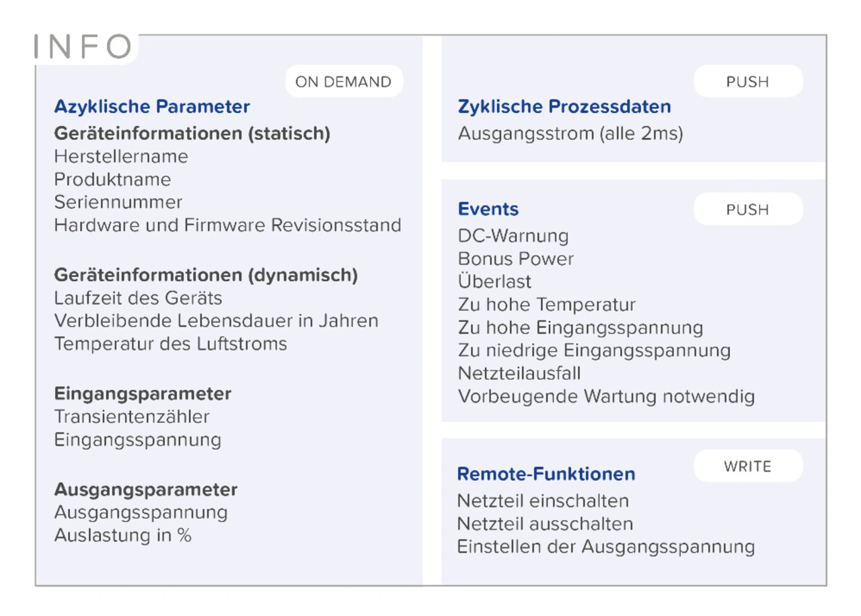Select the Azyklische Parameter heading

point(152,107)
